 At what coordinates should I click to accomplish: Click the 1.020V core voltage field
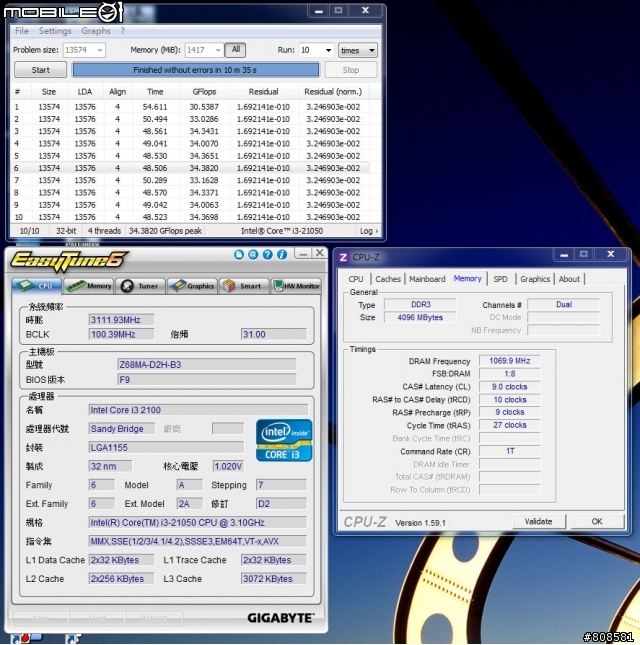[228, 466]
